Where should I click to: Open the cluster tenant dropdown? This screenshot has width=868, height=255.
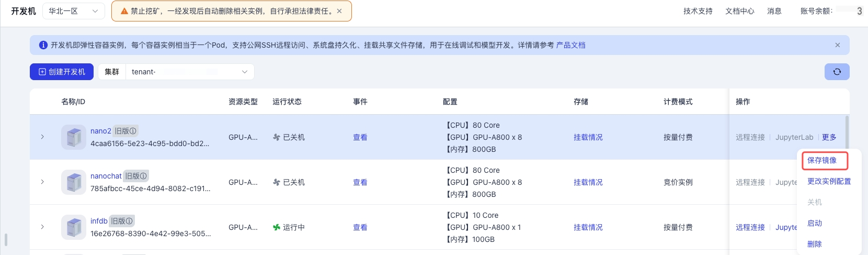(189, 72)
